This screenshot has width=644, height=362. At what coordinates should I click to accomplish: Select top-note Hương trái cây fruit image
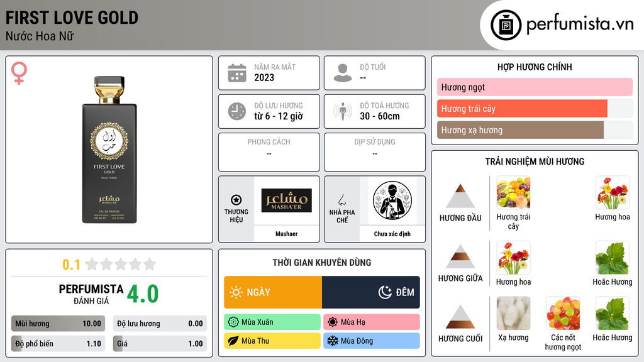coord(513,192)
